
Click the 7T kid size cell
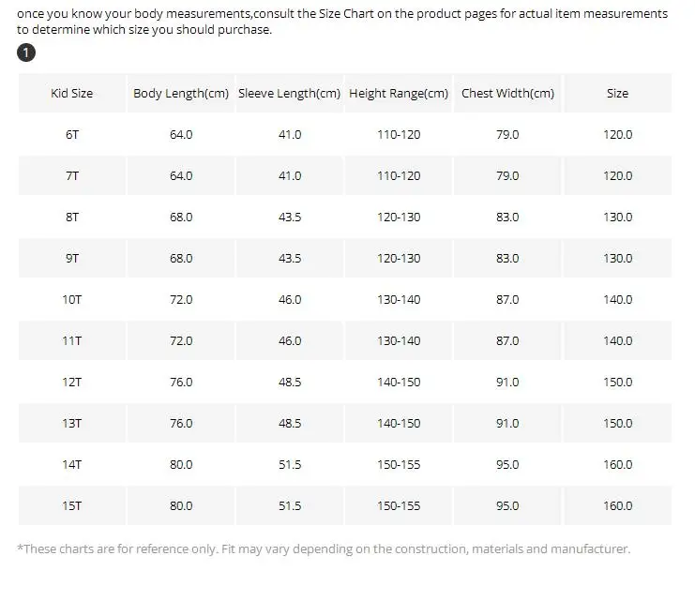coord(72,175)
